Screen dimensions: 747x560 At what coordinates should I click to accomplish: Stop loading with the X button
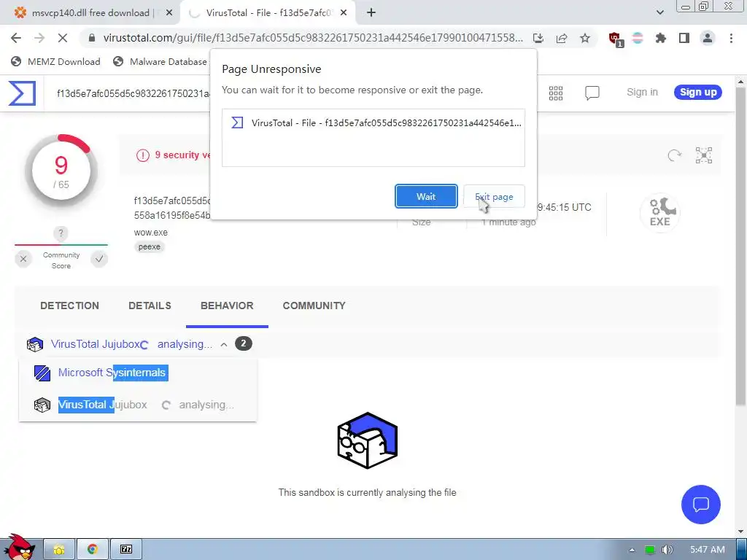coord(63,38)
